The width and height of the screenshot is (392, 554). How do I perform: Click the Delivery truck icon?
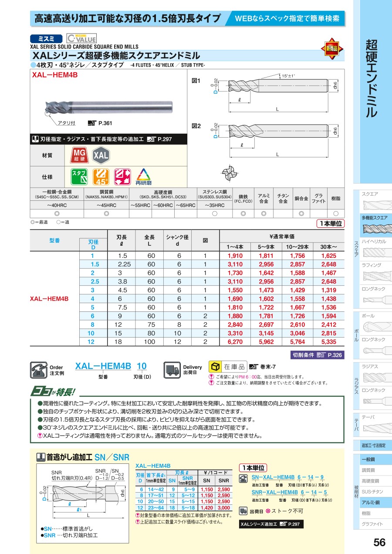coord(172,370)
